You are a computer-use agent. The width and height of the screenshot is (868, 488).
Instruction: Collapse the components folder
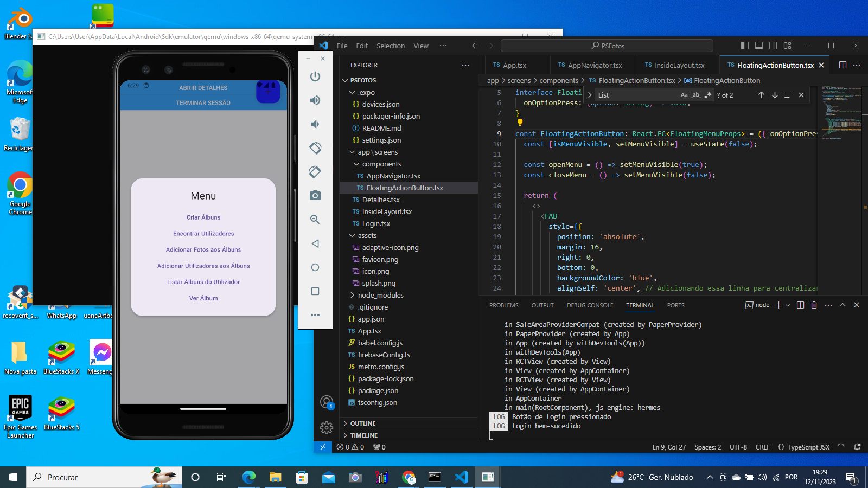(381, 164)
